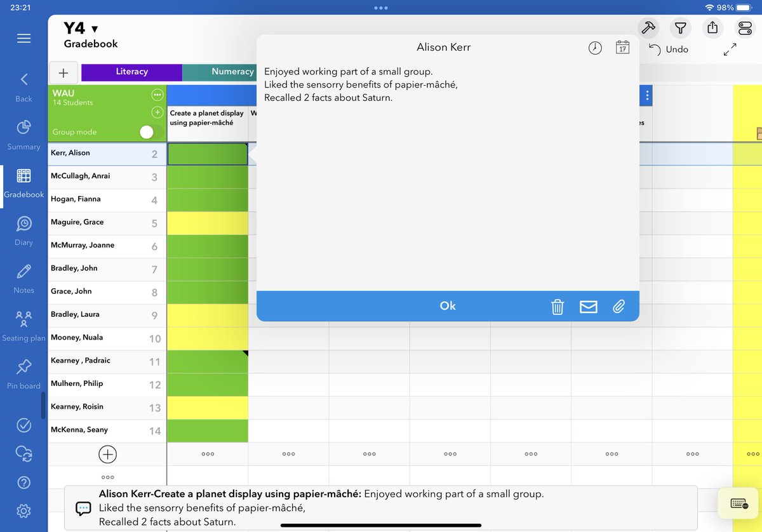The height and width of the screenshot is (532, 762).
Task: Select student Hogan, Fianna
Action: click(107, 200)
